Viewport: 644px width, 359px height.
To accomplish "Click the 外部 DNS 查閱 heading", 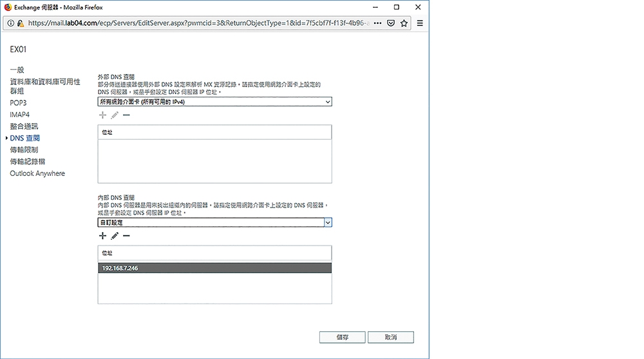I will click(x=116, y=77).
